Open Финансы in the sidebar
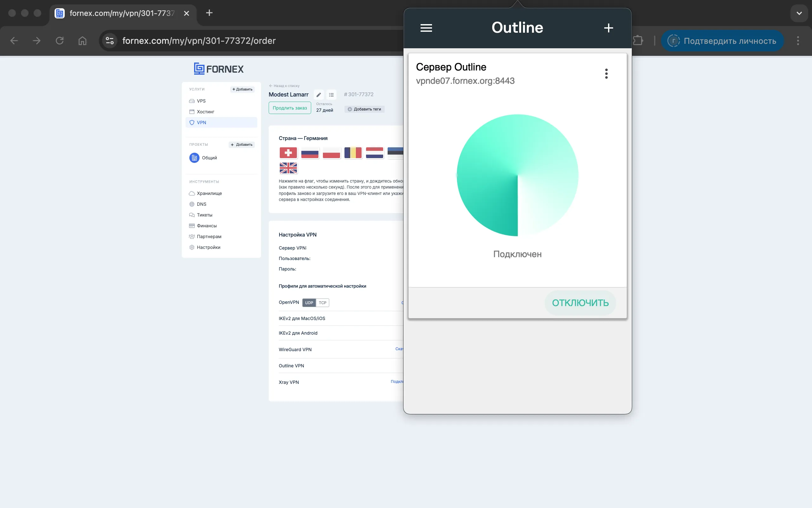This screenshot has width=812, height=508. (x=207, y=225)
